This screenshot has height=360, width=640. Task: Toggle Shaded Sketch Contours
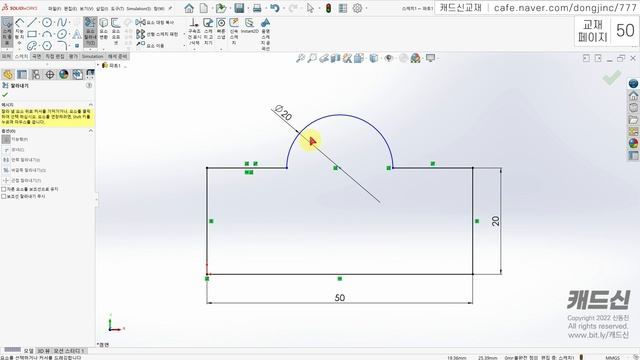pyautogui.click(x=265, y=34)
